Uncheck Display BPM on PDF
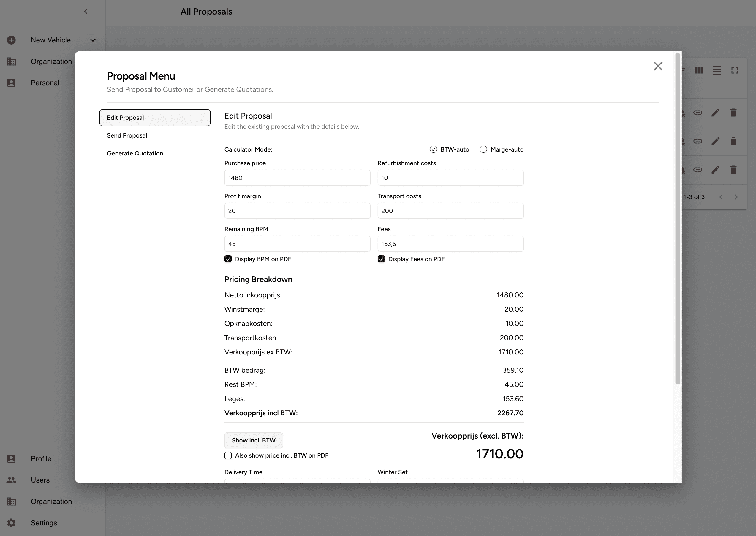The height and width of the screenshot is (536, 756). coord(228,259)
